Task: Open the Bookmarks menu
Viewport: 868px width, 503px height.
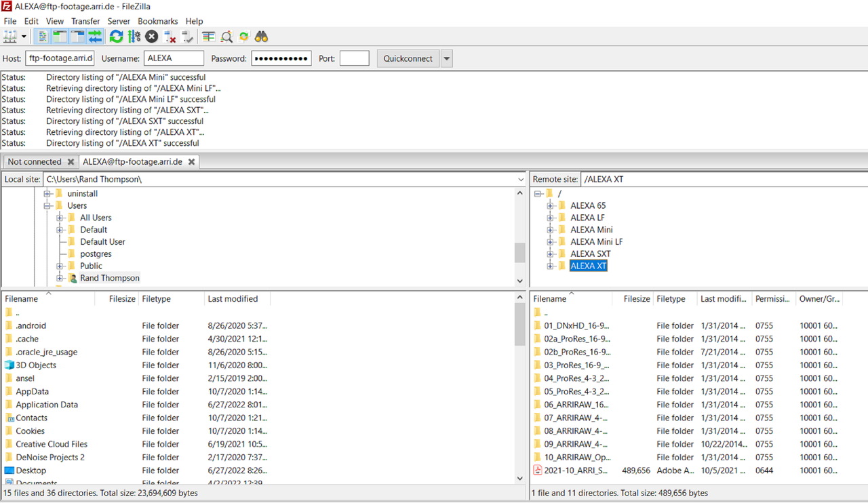Action: [x=158, y=21]
